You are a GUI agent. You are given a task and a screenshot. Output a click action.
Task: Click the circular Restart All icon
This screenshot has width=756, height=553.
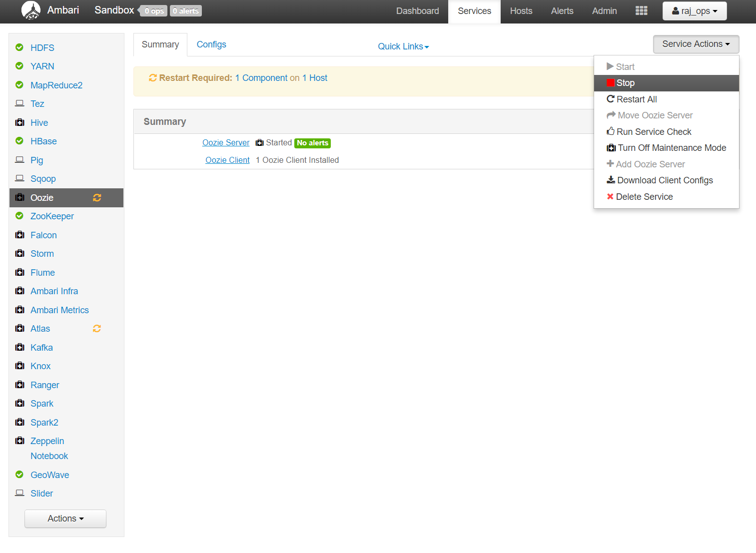(611, 99)
